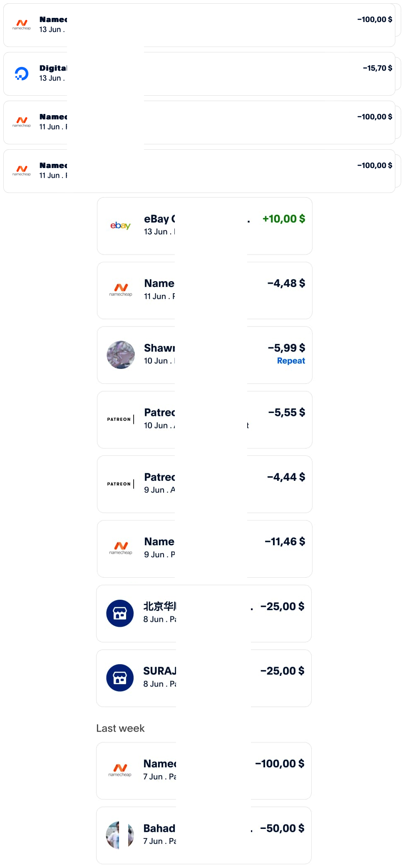The width and height of the screenshot is (407, 868).
Task: Open the store icon beside SURAJ payment
Action: [x=120, y=678]
